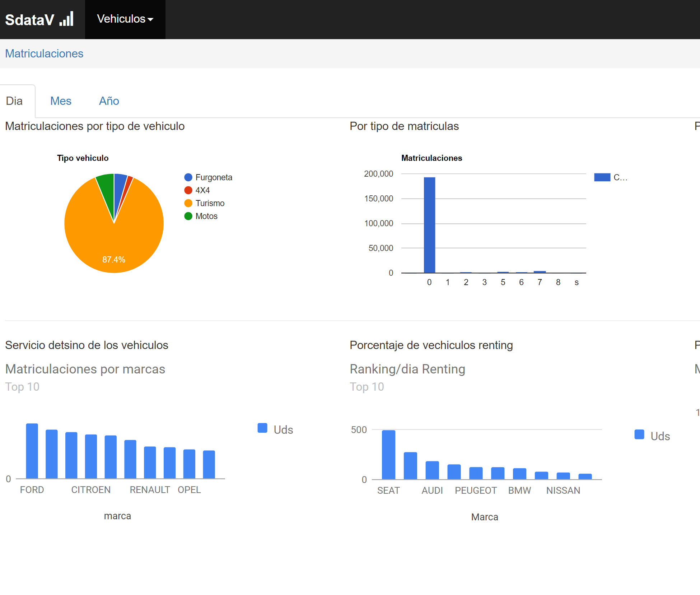Select the Dia tab
700x595 pixels.
(14, 101)
